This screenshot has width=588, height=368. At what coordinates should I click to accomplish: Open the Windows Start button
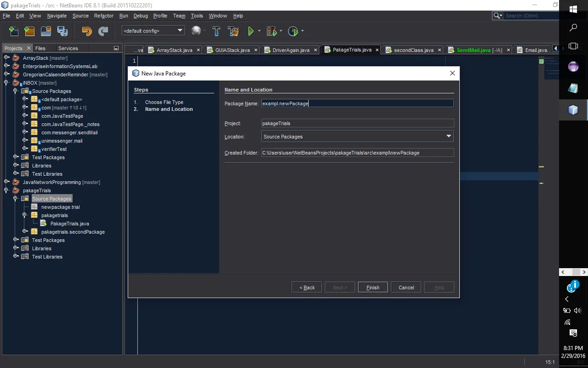click(x=573, y=9)
